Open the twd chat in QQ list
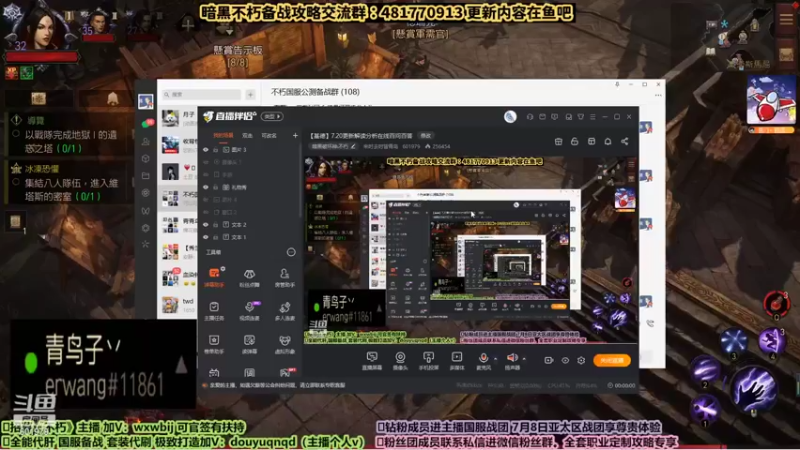Image resolution: width=800 pixels, height=450 pixels. (177, 305)
